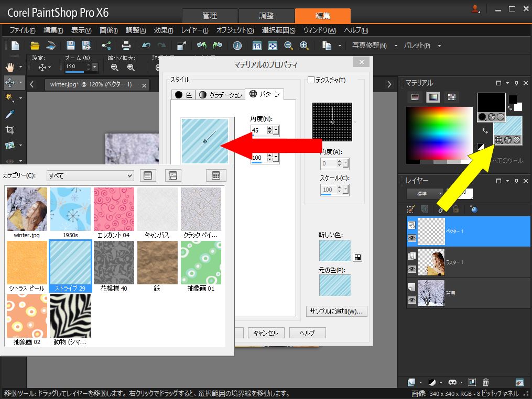Viewport: 532px width, 399px height.
Task: Toggle visibility of the 背景 layer
Action: point(412,300)
